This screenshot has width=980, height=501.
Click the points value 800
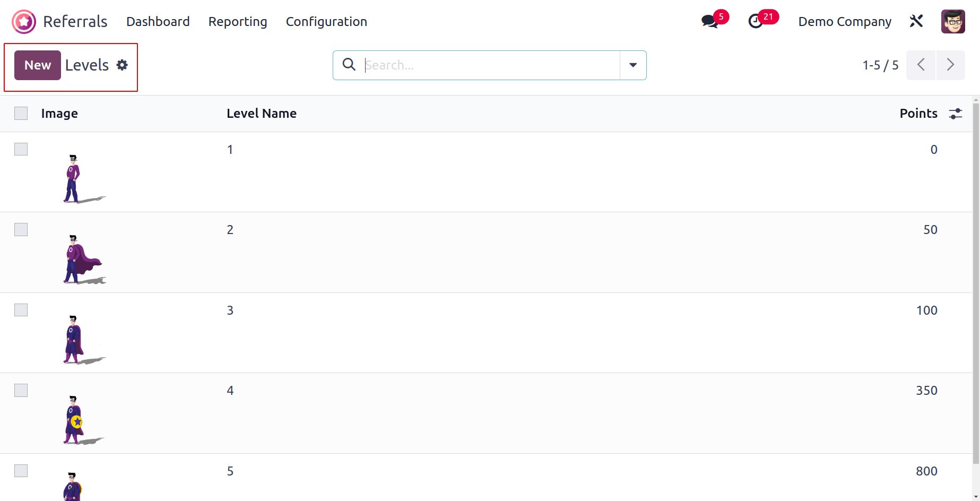926,471
